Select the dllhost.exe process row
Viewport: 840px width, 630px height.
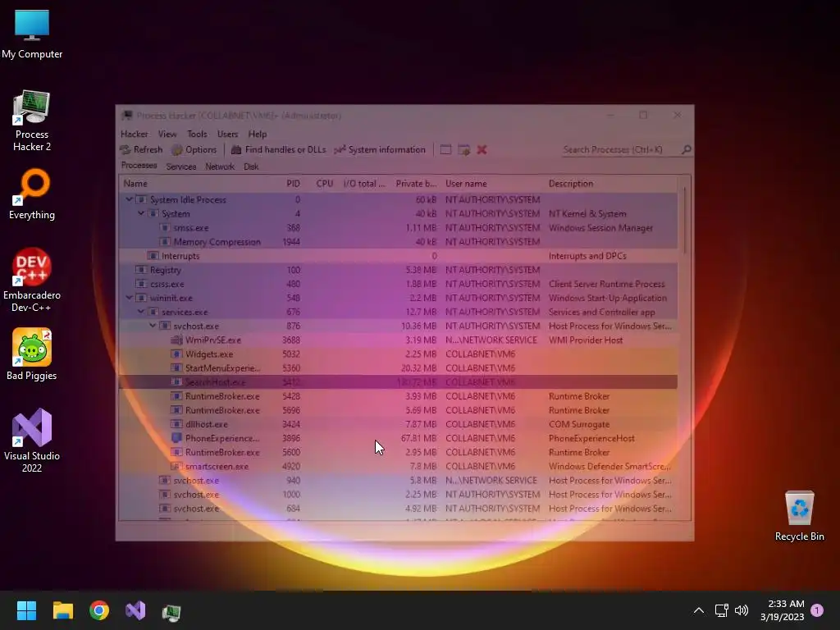point(398,424)
